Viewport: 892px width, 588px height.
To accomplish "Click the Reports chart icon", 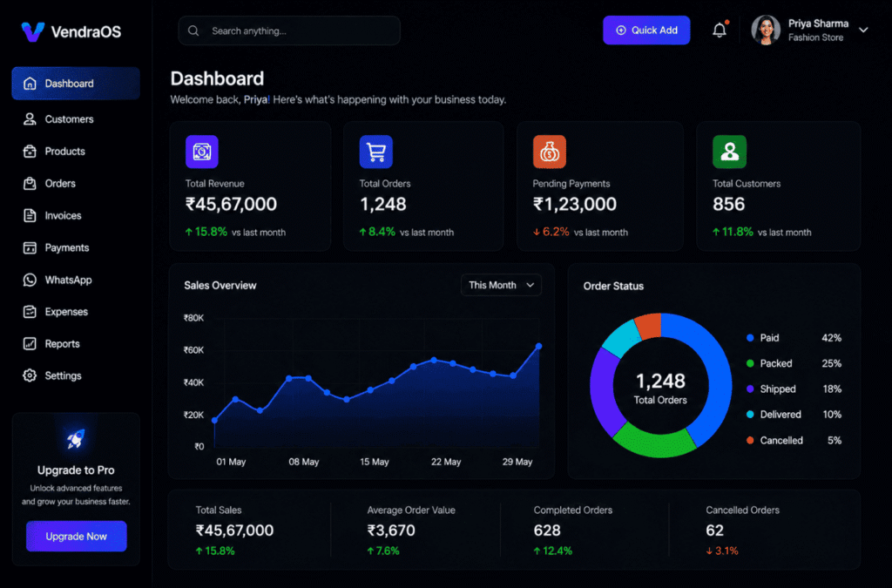I will 30,343.
